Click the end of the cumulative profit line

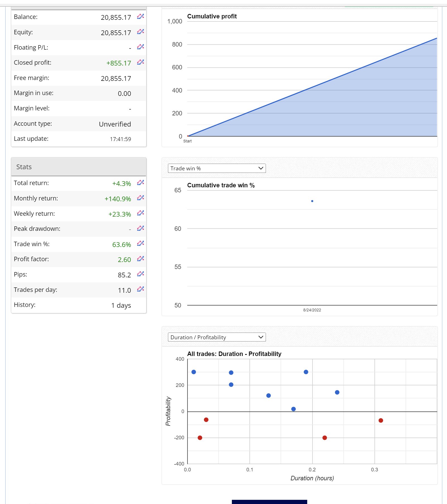(436, 38)
